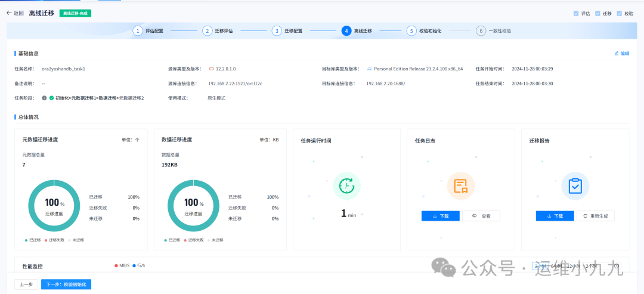Go to step 1 评估配置

tap(148, 31)
